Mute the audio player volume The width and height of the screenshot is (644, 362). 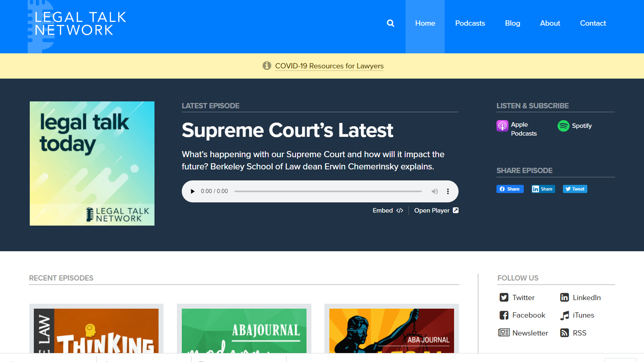[x=435, y=191]
